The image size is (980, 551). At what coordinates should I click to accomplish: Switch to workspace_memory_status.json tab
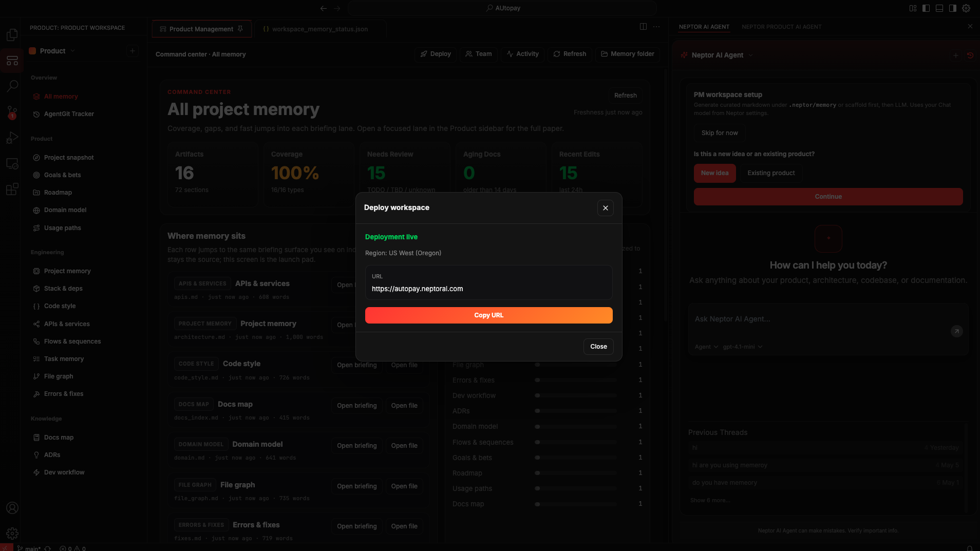(x=319, y=29)
